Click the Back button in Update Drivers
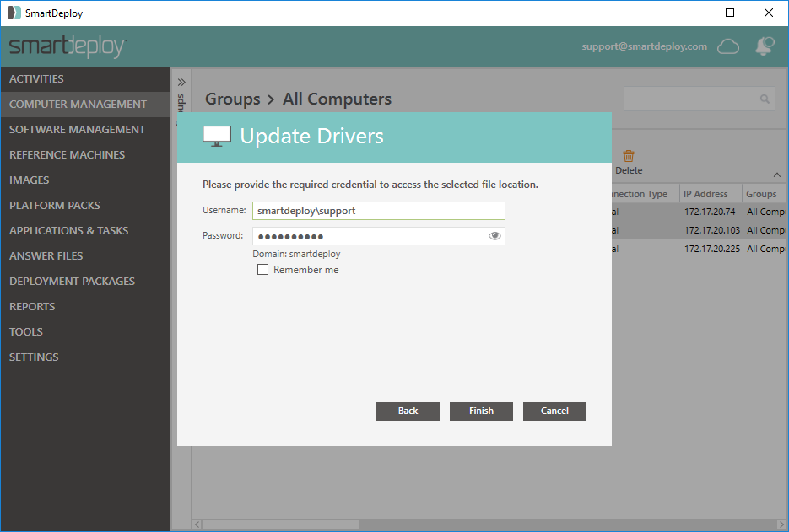Screen dimensions: 789x532 pyautogui.click(x=408, y=411)
